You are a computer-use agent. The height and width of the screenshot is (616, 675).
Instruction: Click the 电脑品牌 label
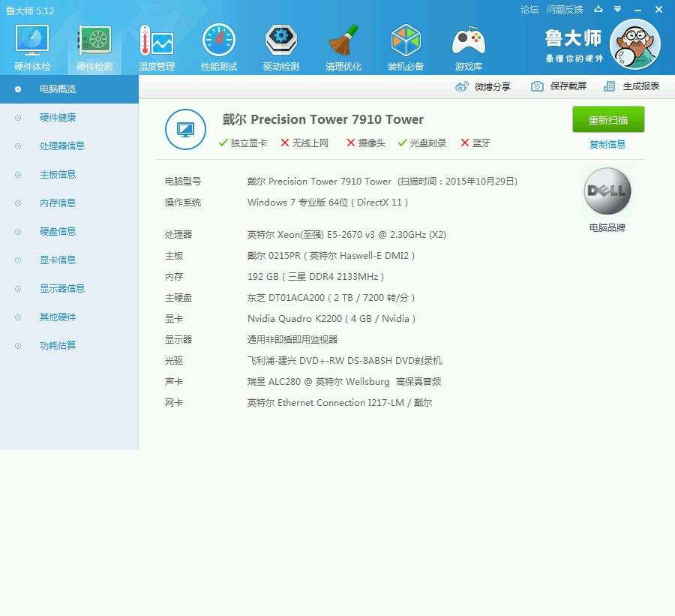[607, 228]
